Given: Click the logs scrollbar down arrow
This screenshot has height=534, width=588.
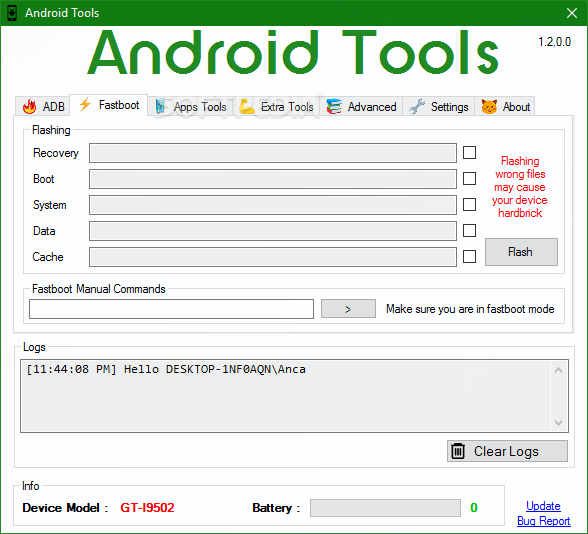Looking at the screenshot, I should coord(558,422).
